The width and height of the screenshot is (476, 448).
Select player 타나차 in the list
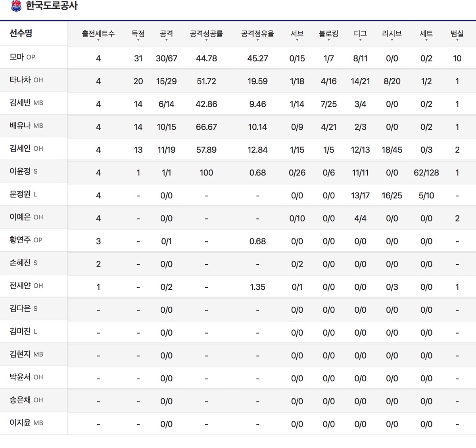[x=20, y=80]
